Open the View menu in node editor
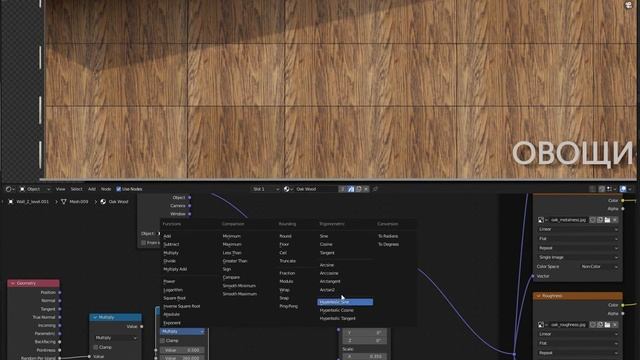 coord(60,189)
